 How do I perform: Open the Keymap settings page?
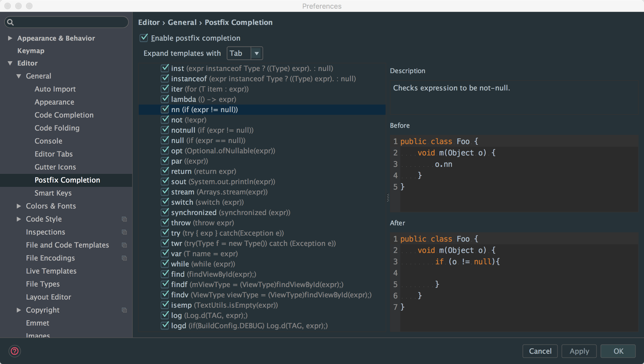point(31,51)
